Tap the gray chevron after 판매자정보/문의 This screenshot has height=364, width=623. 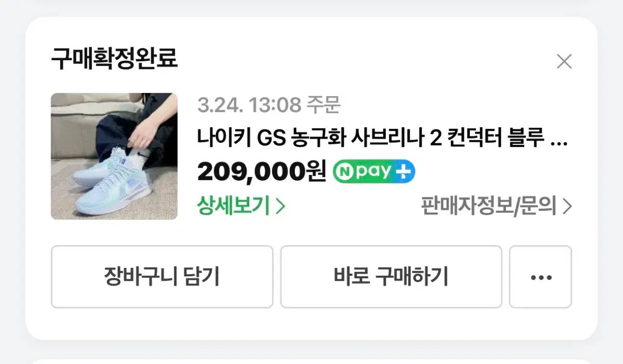567,207
